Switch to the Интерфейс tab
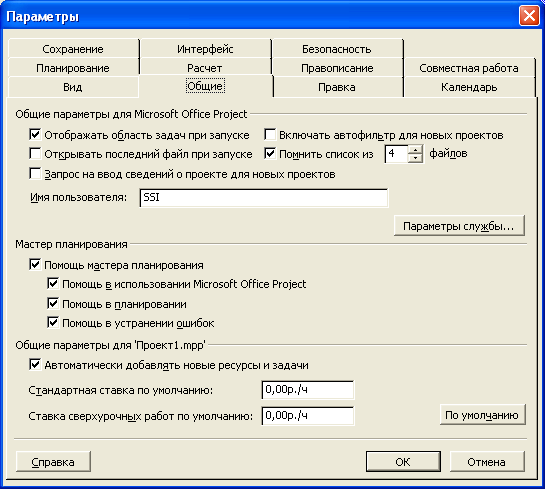Viewport: 545px width, 489px height. 205,49
